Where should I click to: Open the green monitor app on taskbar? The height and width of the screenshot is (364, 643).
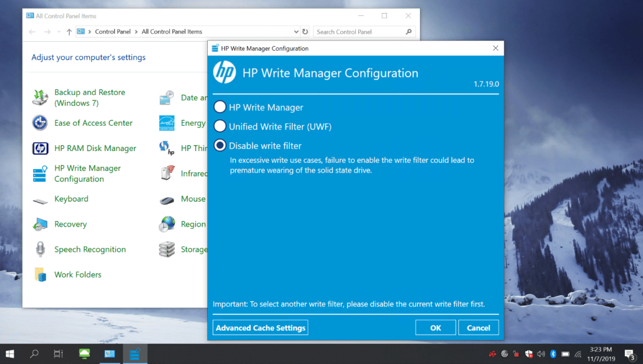click(85, 354)
